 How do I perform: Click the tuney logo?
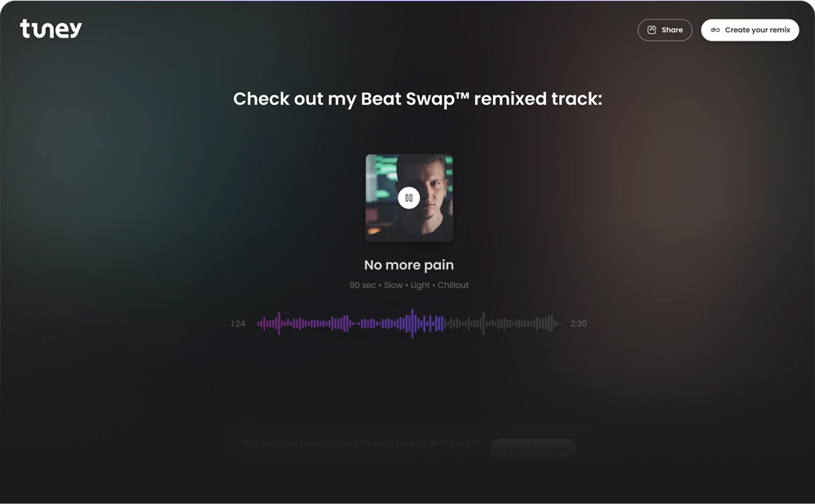[51, 28]
